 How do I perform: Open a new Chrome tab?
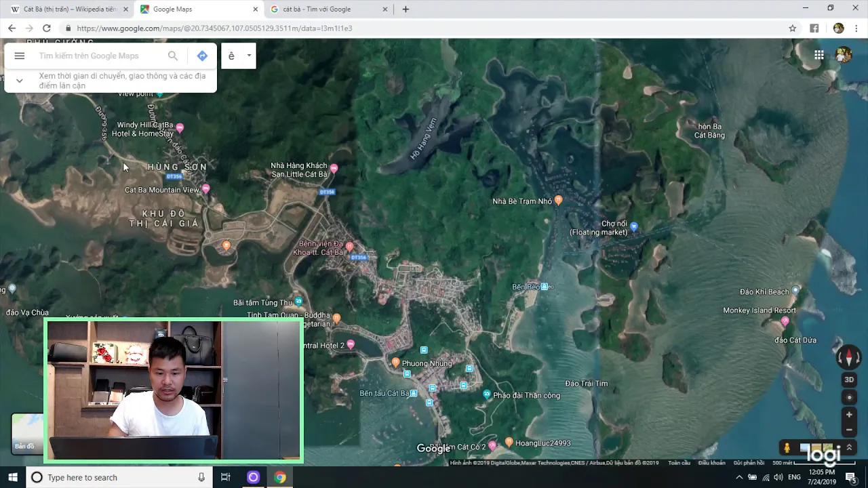(406, 9)
